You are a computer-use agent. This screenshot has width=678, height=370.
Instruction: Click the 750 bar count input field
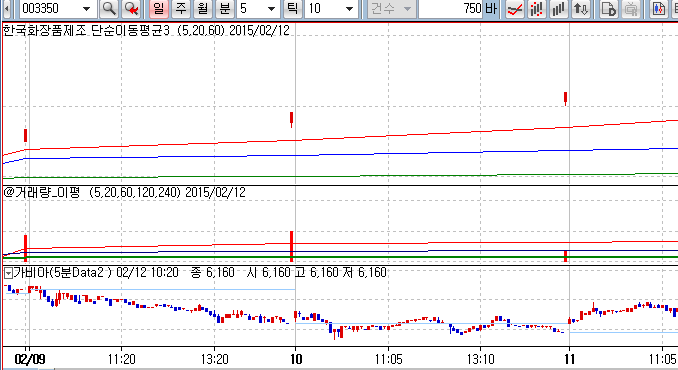coord(451,8)
